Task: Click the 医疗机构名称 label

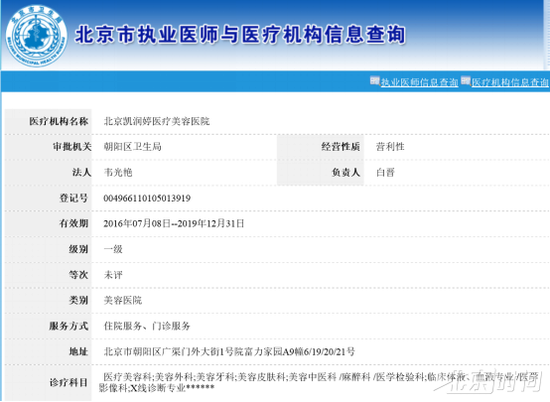Action: [x=59, y=121]
